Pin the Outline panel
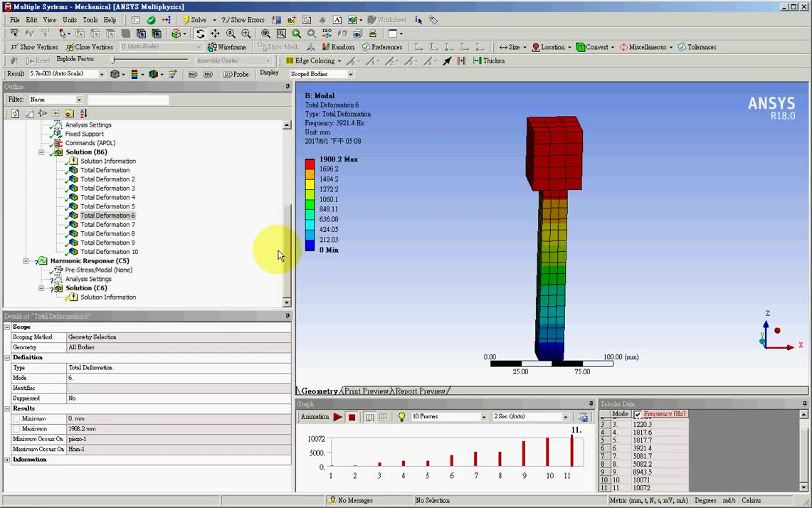The height and width of the screenshot is (508, 812). click(288, 87)
